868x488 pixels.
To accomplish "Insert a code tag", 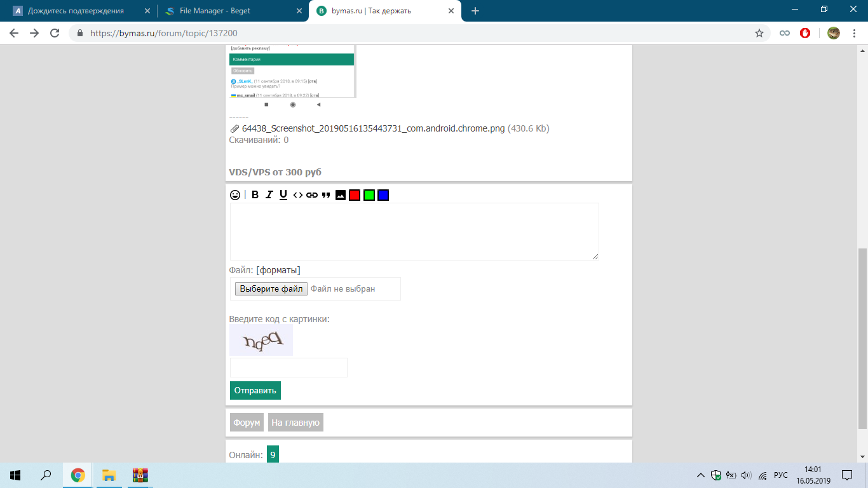I will pyautogui.click(x=297, y=195).
